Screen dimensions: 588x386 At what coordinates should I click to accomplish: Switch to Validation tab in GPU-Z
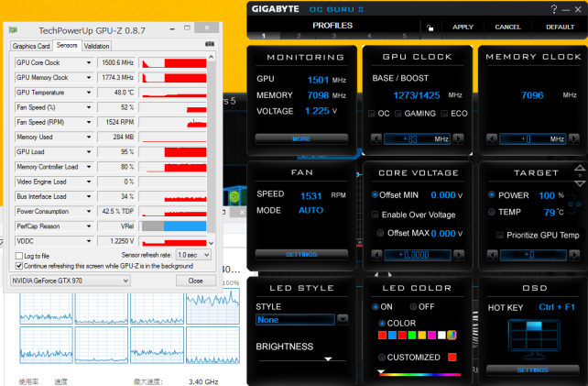pyautogui.click(x=97, y=46)
